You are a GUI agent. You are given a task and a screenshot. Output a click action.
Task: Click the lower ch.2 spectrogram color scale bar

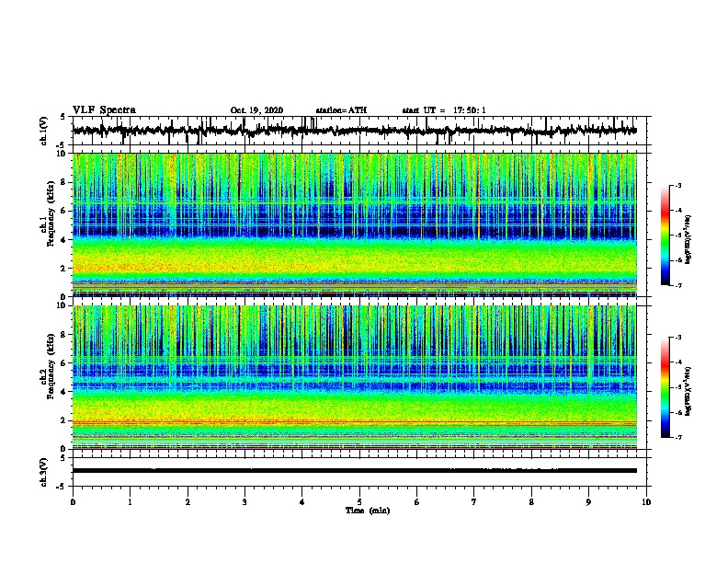click(665, 387)
